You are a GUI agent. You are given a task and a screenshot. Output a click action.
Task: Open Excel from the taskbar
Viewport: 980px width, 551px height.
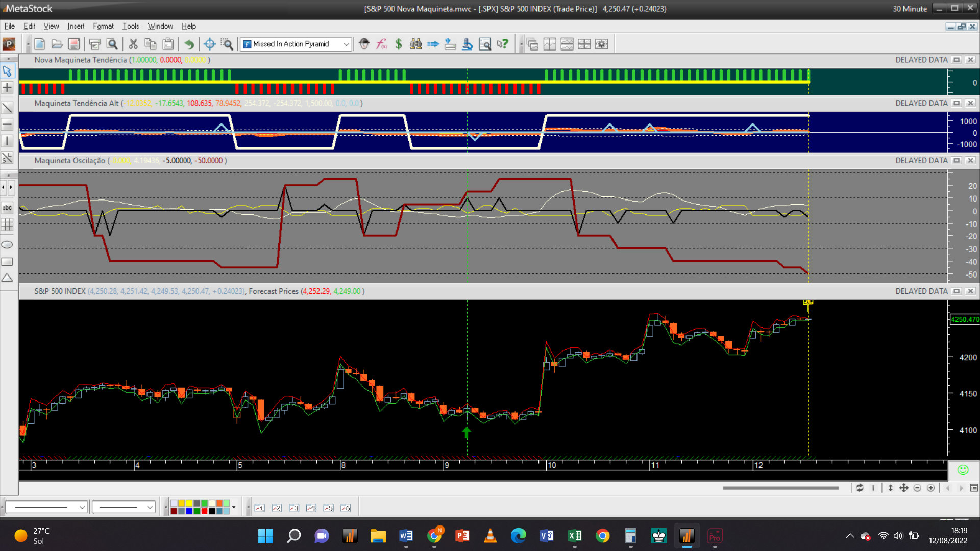click(575, 536)
